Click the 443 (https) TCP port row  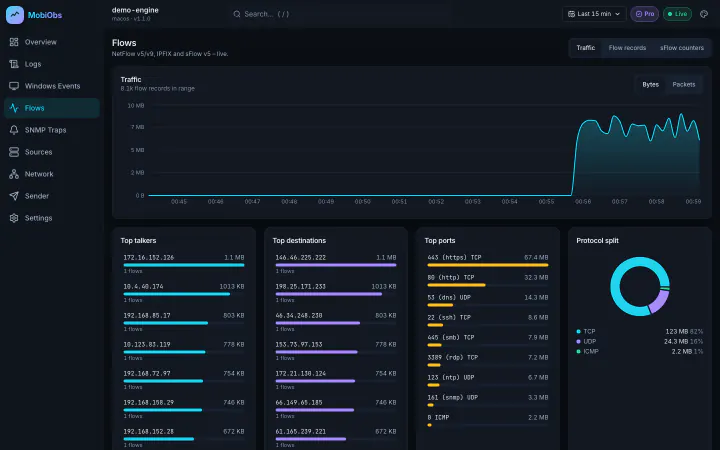coord(488,260)
